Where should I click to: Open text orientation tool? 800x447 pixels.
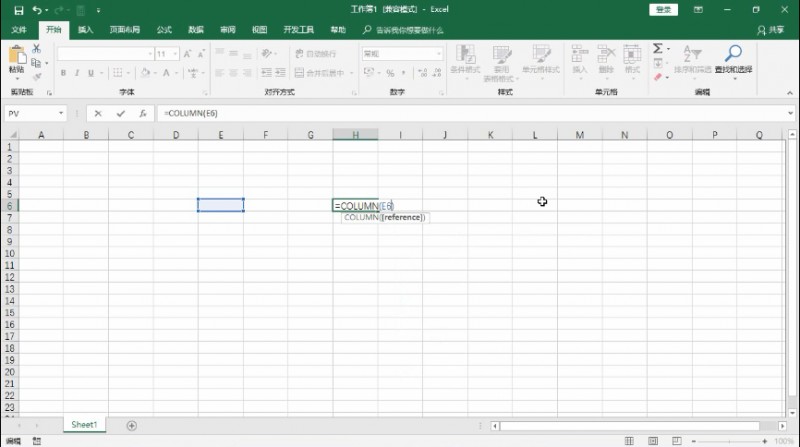[266, 54]
